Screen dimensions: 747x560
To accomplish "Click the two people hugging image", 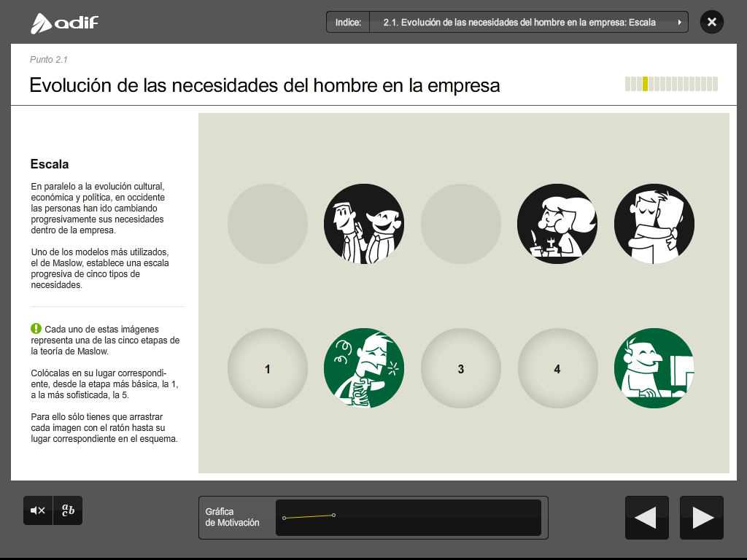I will click(654, 223).
